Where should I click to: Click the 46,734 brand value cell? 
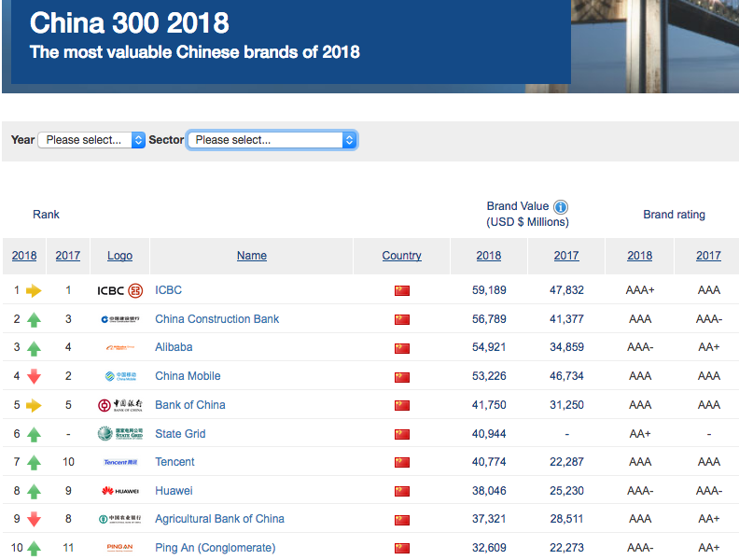(566, 376)
